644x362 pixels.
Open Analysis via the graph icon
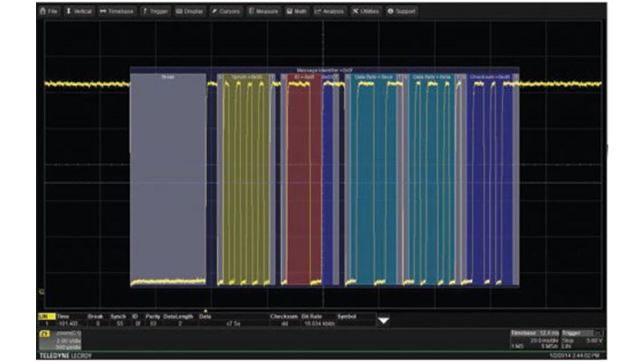coord(319,11)
